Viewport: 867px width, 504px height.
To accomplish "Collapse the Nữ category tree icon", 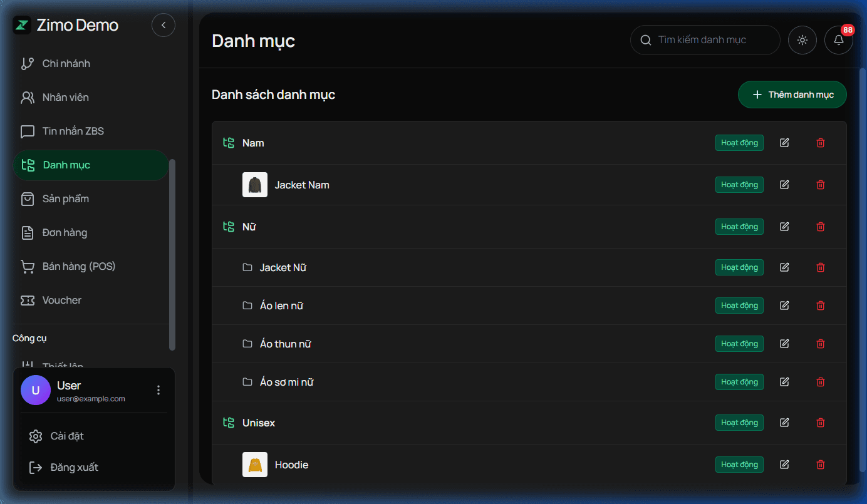I will [229, 227].
